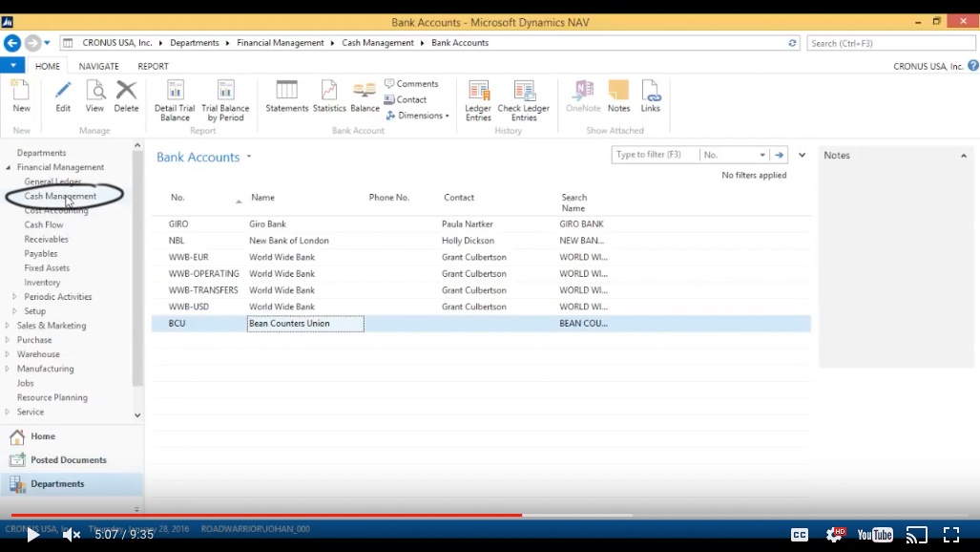Open the application menu dropdown
Viewport: 980px width, 552px height.
click(12, 65)
